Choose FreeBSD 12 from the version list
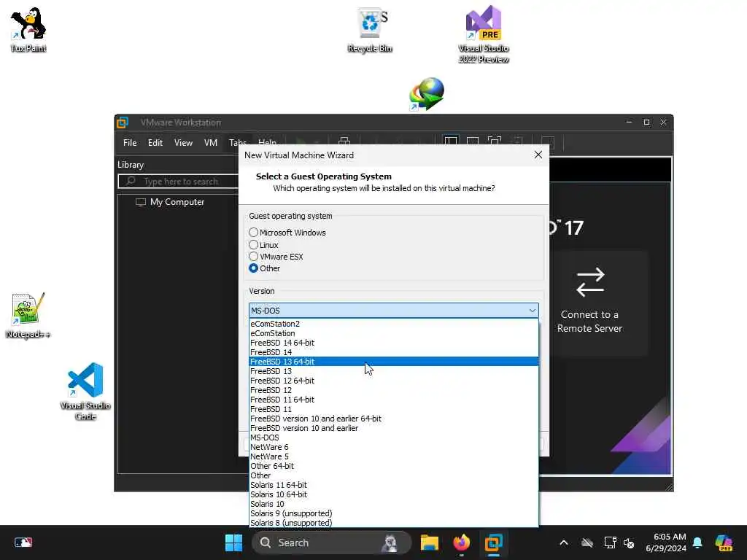 [393, 391]
